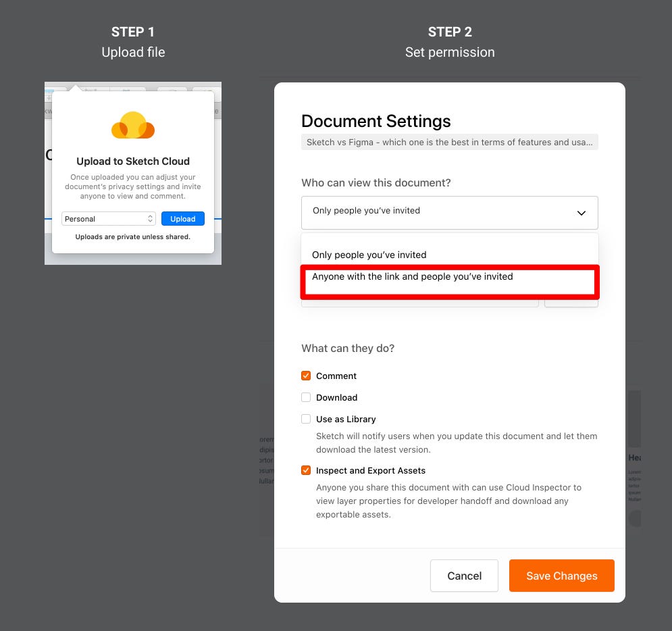Click the 'Who can view this document?' label
This screenshot has height=631, width=672.
click(376, 182)
